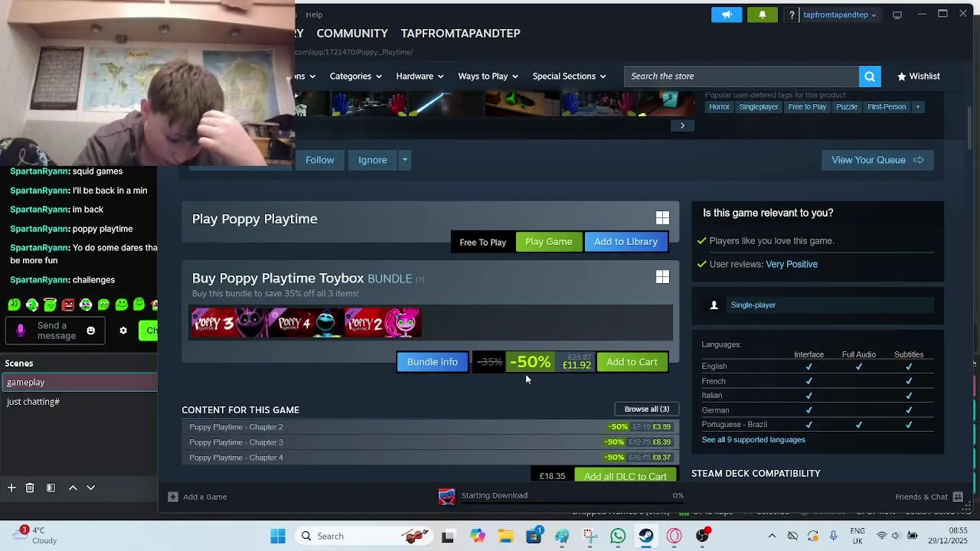This screenshot has width=980, height=551.
Task: Click Add to Library button
Action: point(626,242)
